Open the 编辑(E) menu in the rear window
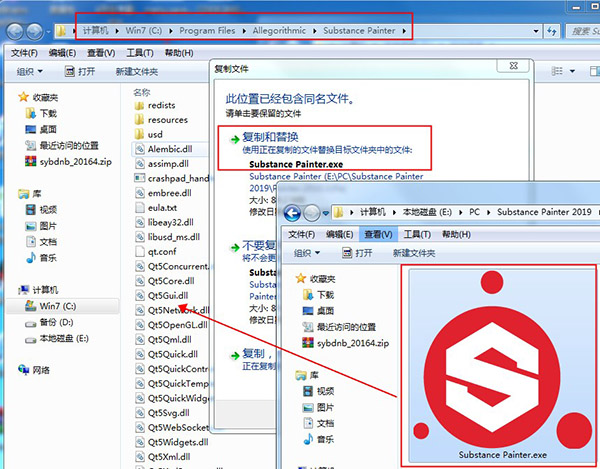 tap(62, 53)
